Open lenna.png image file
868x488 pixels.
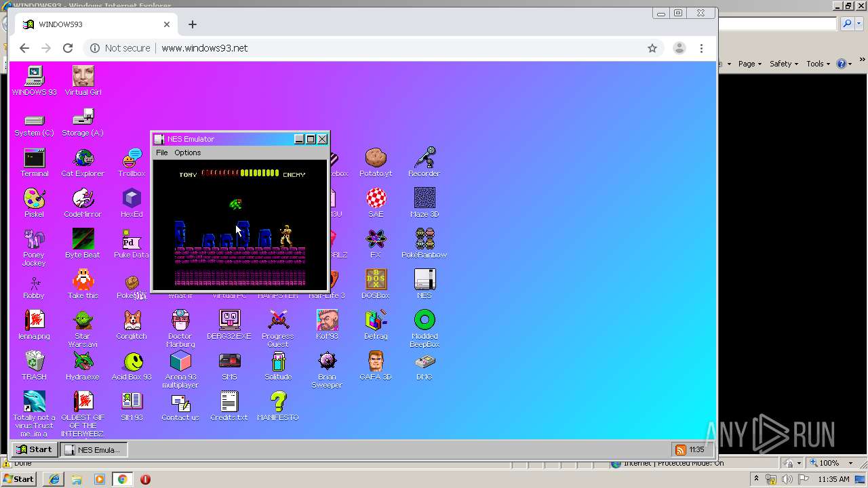point(34,325)
